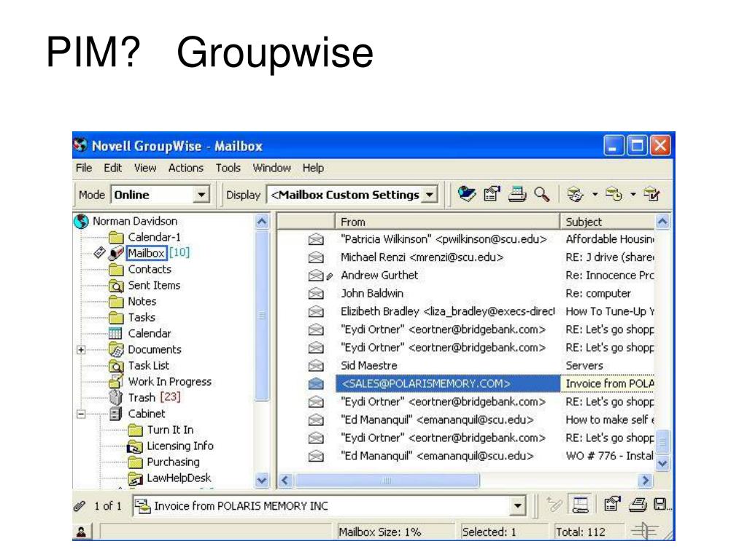Sort by the From column header
This screenshot has height=560, width=747.
coord(447,222)
